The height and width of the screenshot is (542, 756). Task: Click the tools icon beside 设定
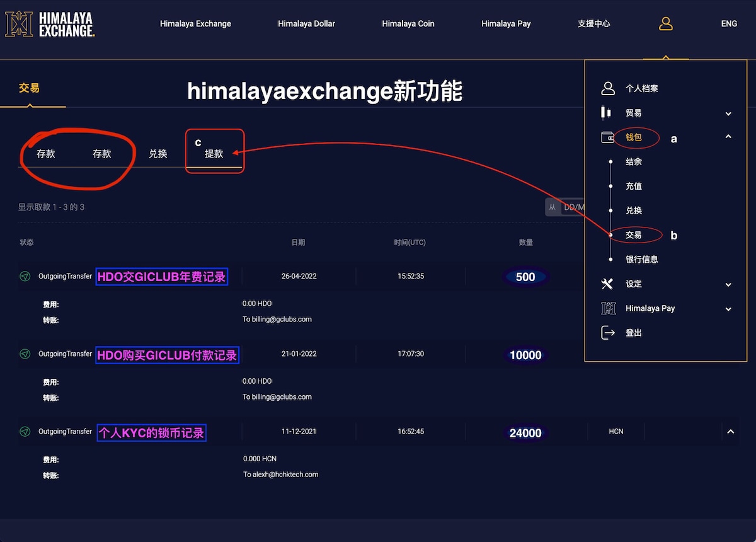point(607,284)
